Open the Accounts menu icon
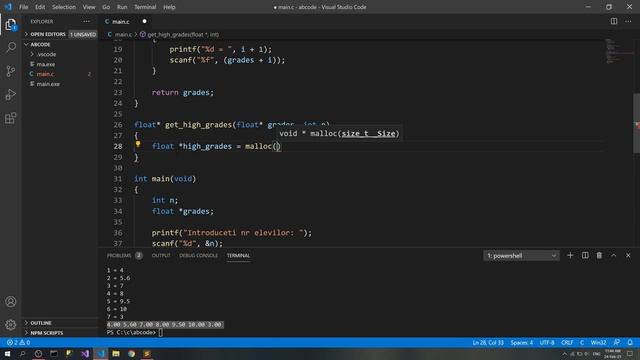The width and height of the screenshot is (640, 360). coord(11,302)
